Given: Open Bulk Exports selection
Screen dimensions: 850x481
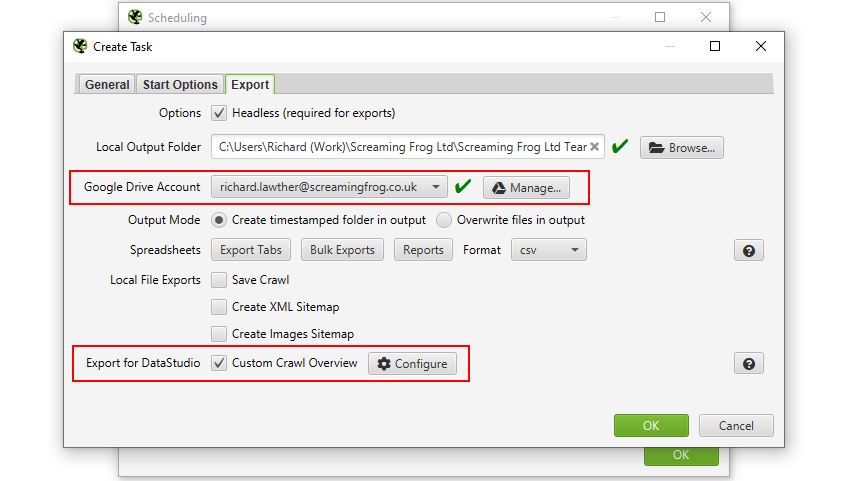Looking at the screenshot, I should tap(342, 250).
